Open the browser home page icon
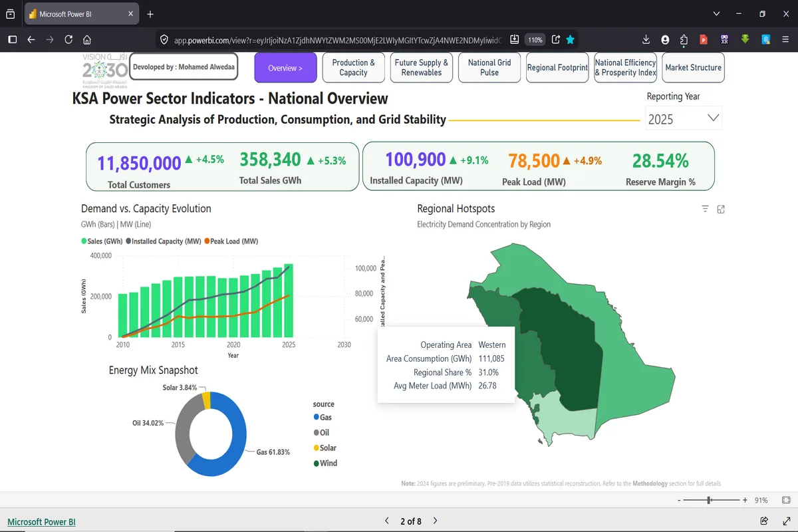Image resolution: width=798 pixels, height=532 pixels. point(87,40)
